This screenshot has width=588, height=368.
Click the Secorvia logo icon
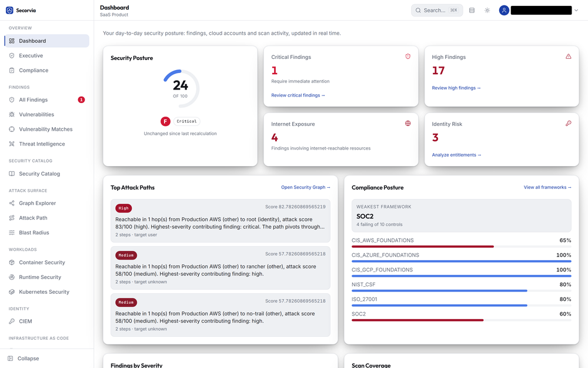[x=10, y=10]
